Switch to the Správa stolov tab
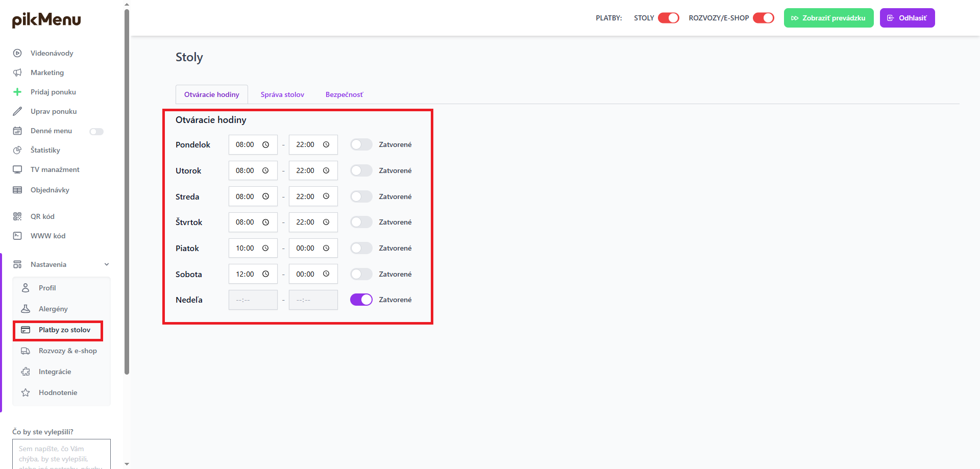Screen dimensions: 980x469 [282, 94]
